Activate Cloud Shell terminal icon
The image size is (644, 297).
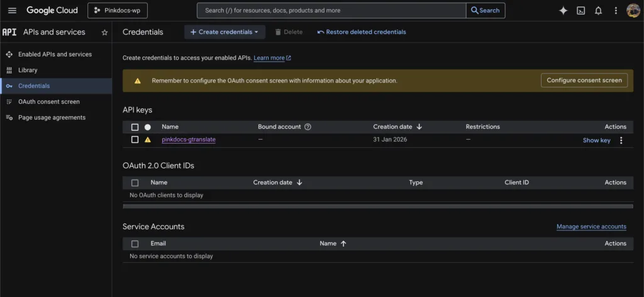tap(581, 11)
